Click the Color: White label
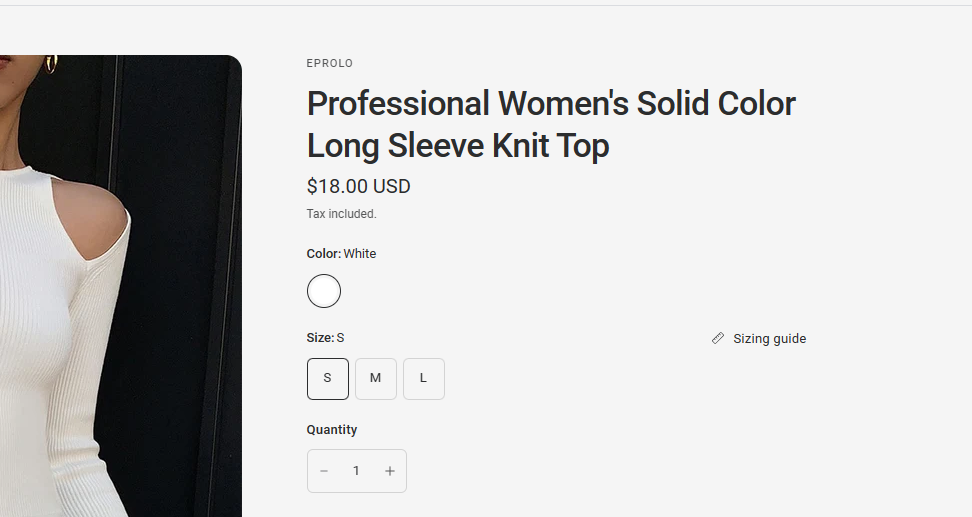This screenshot has width=972, height=517. 342,254
